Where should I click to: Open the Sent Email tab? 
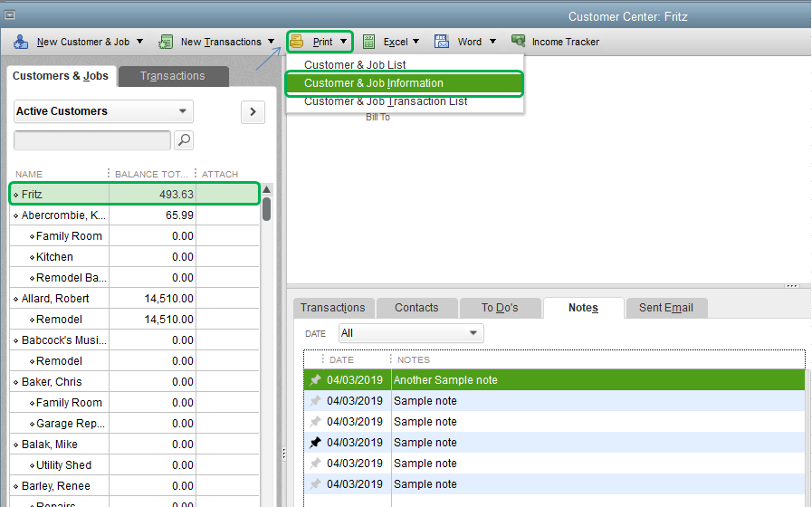[666, 308]
